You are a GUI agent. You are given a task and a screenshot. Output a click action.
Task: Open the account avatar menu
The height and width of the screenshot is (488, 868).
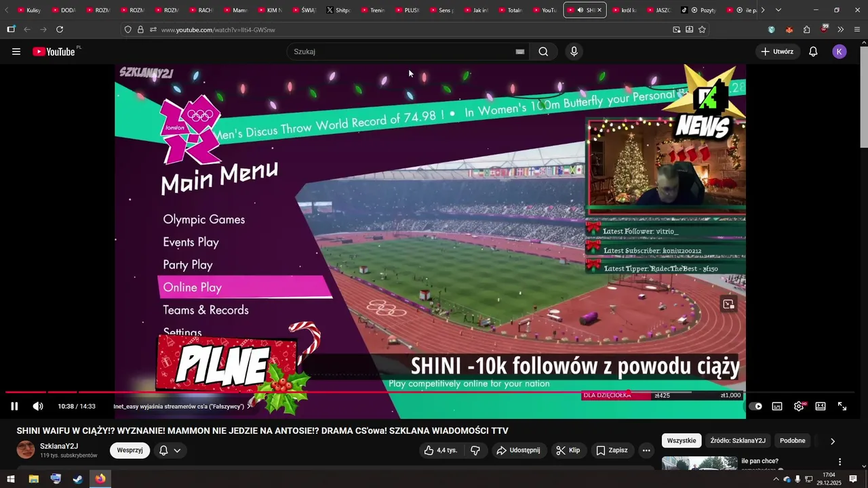[x=840, y=52]
